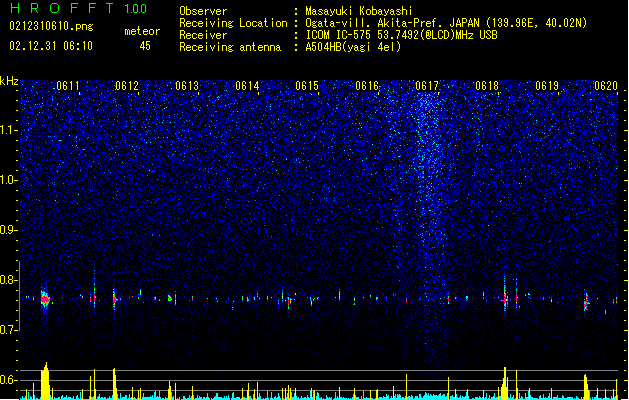629x400 pixels.
Task: Click the 1.1 kHz frequency axis label
Action: 9,130
